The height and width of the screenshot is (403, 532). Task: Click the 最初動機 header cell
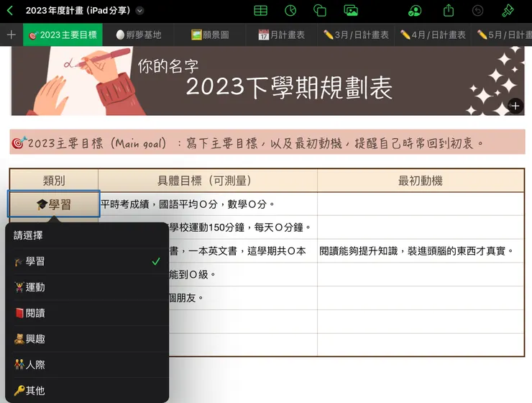421,181
